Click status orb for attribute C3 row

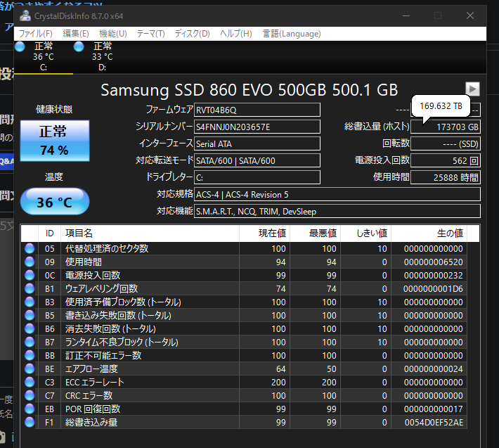tap(30, 382)
